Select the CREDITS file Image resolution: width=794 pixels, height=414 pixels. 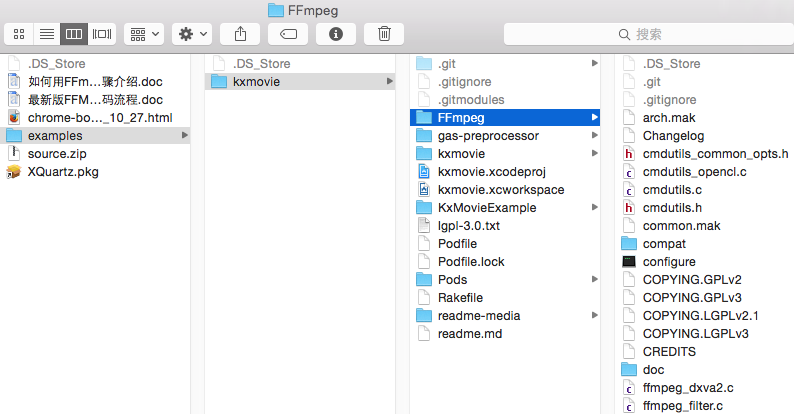pos(706,351)
